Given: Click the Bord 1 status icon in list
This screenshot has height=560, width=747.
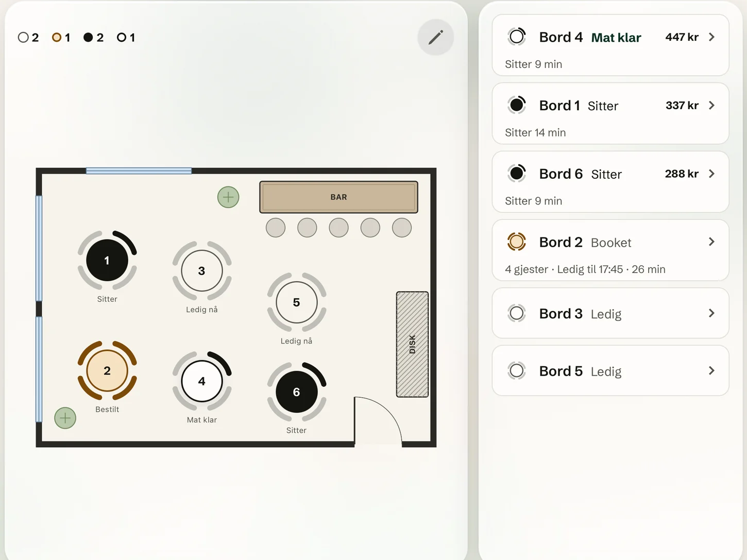Looking at the screenshot, I should (x=517, y=105).
